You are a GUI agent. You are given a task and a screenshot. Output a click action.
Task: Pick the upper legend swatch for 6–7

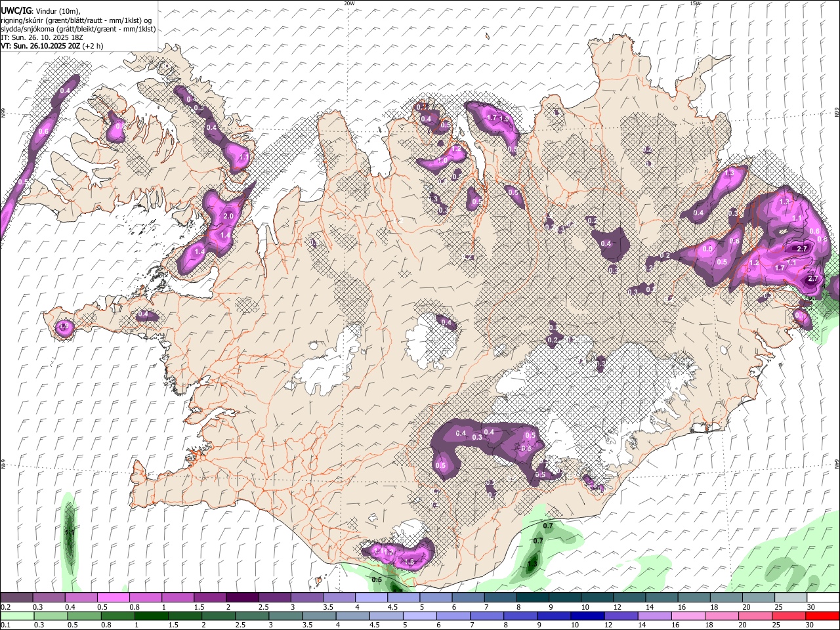pyautogui.click(x=467, y=598)
